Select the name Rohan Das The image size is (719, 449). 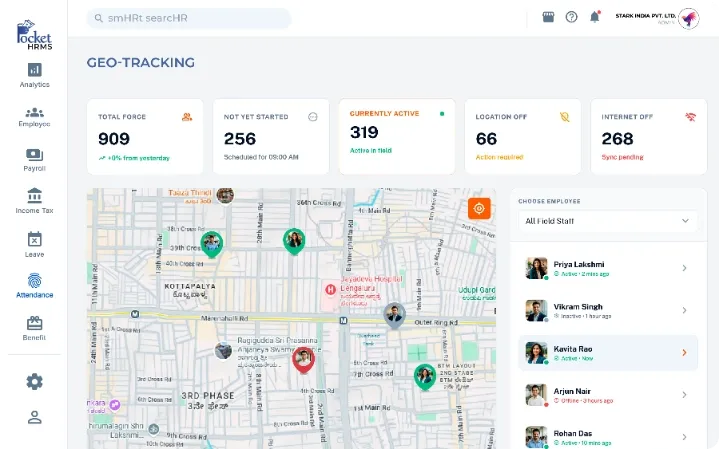[573, 433]
